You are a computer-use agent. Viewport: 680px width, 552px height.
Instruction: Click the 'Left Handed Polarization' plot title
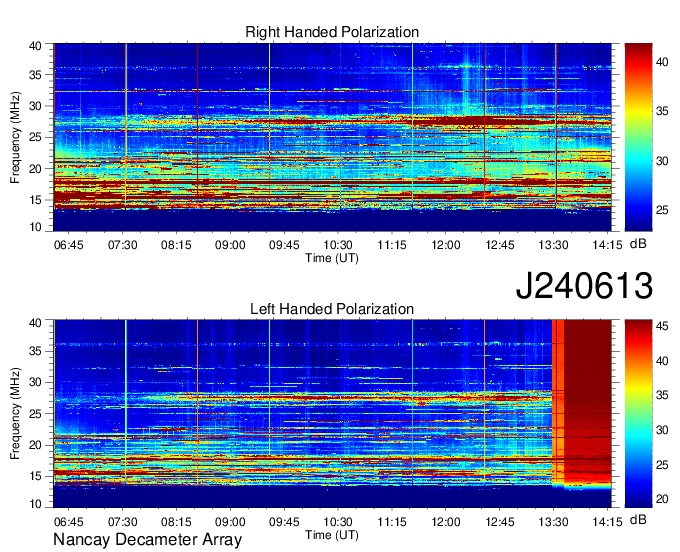coord(332,309)
